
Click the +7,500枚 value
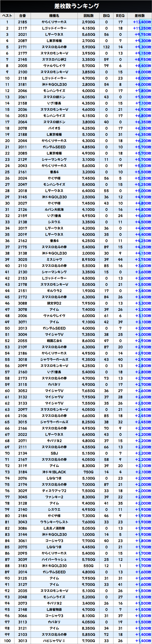click(x=143, y=97)
